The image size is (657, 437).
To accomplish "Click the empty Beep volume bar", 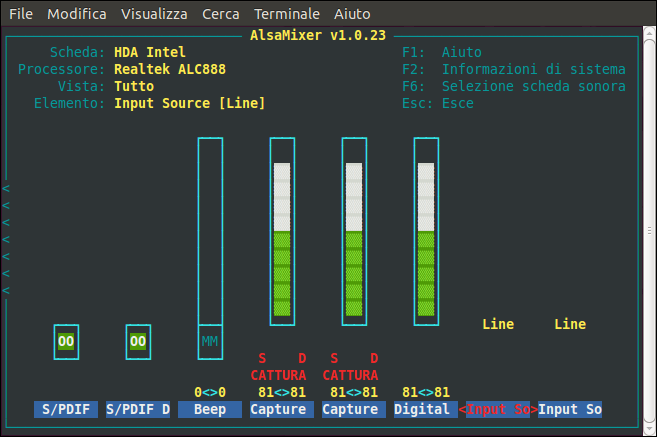I will tap(210, 231).
